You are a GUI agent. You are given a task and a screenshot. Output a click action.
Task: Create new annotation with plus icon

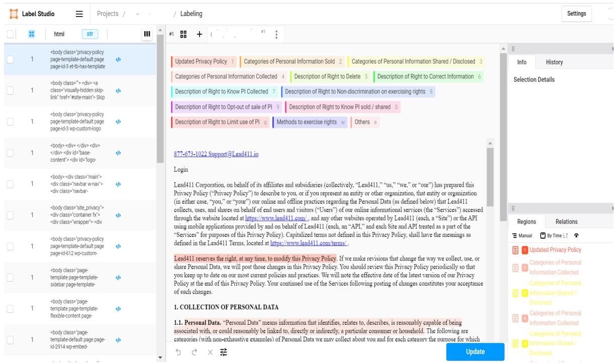[199, 34]
